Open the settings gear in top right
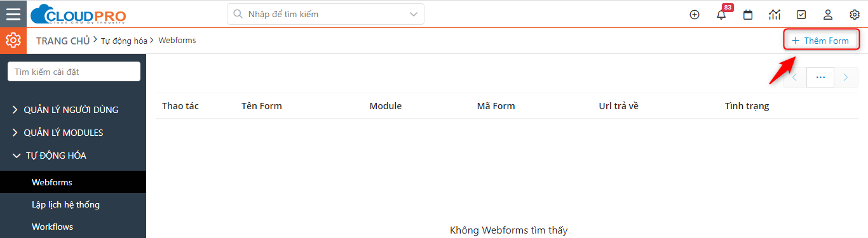The image size is (868, 238). (855, 15)
